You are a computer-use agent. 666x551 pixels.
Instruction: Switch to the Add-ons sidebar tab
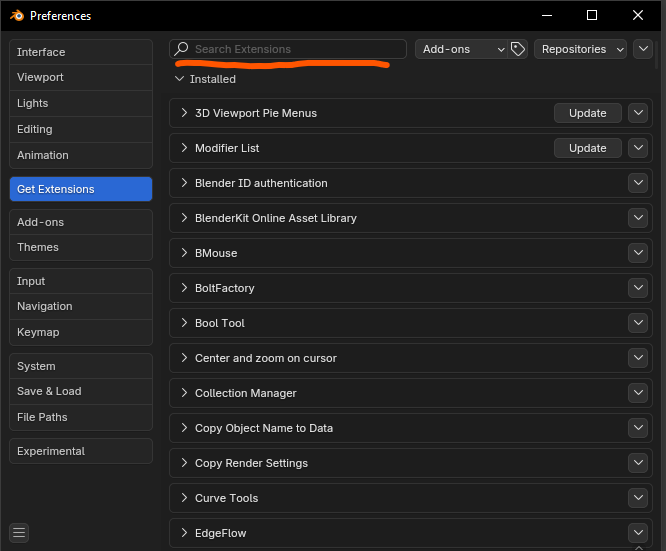point(81,222)
